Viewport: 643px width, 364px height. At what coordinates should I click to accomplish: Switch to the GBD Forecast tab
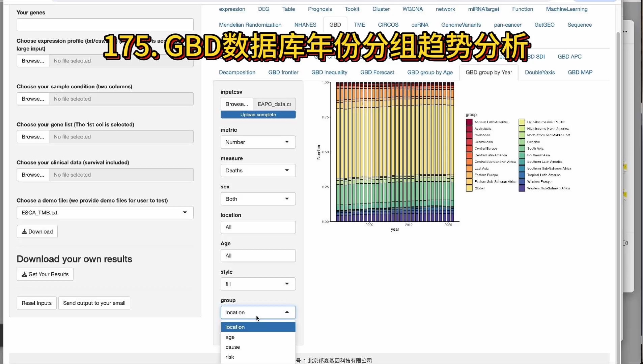click(x=377, y=72)
